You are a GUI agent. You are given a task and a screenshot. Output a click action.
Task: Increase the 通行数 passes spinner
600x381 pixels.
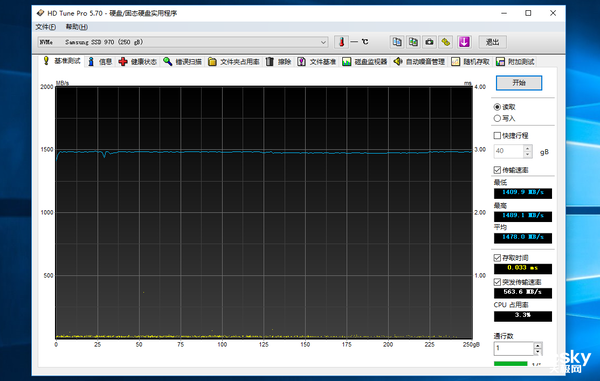[538, 345]
